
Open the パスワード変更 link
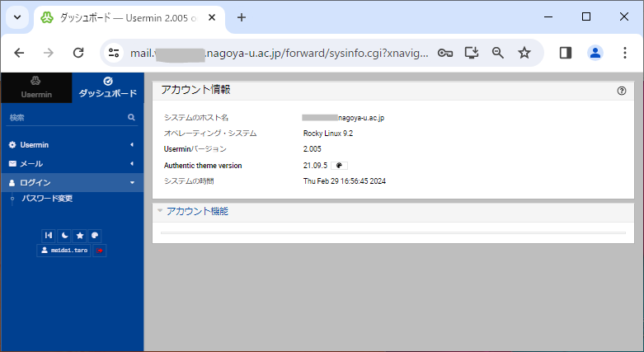(x=47, y=199)
